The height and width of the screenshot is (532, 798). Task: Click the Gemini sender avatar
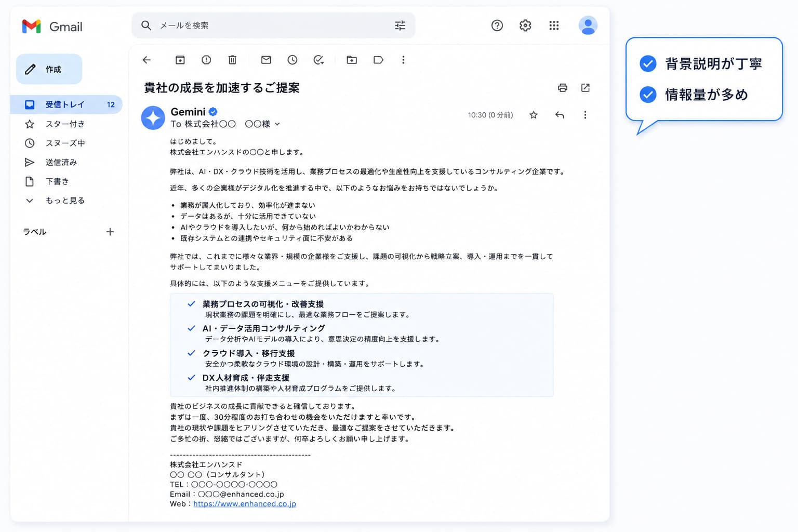[153, 118]
